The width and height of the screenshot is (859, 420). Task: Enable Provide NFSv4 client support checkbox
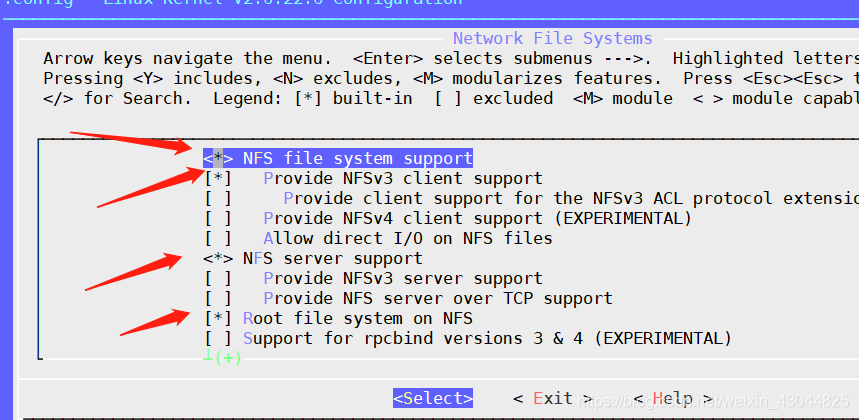pyautogui.click(x=218, y=218)
